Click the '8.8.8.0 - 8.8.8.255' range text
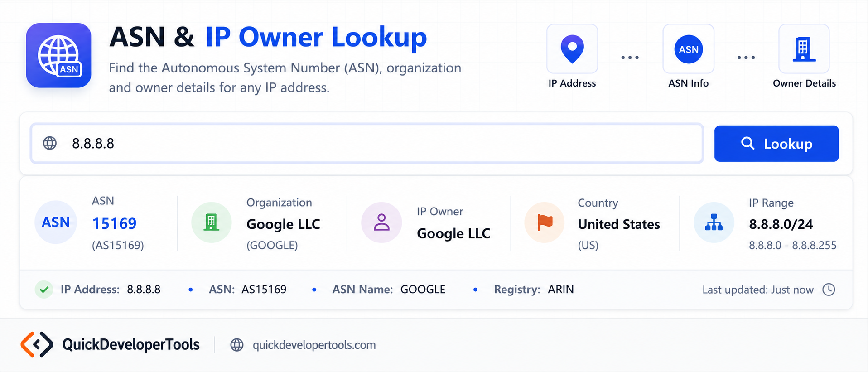Viewport: 868px width, 372px height. [792, 245]
